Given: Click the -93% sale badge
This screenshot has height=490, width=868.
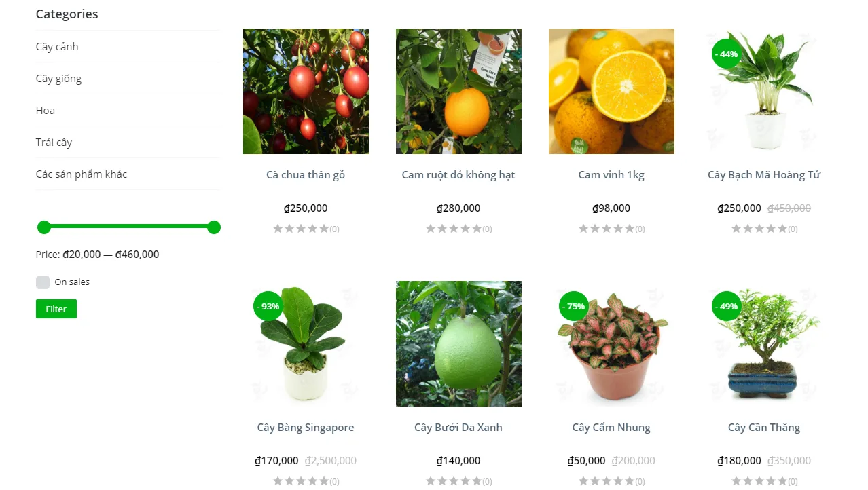Looking at the screenshot, I should [x=268, y=306].
